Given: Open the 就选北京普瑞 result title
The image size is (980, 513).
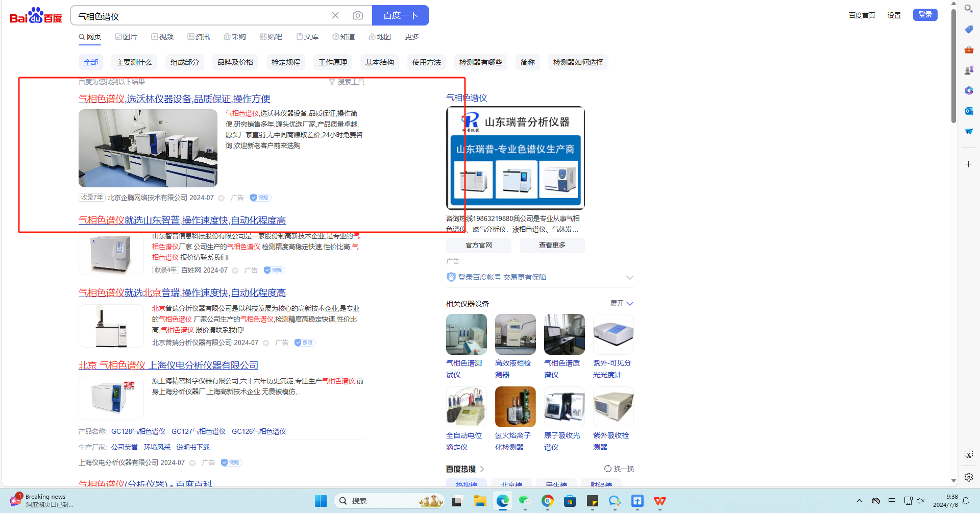Looking at the screenshot, I should tap(182, 292).
